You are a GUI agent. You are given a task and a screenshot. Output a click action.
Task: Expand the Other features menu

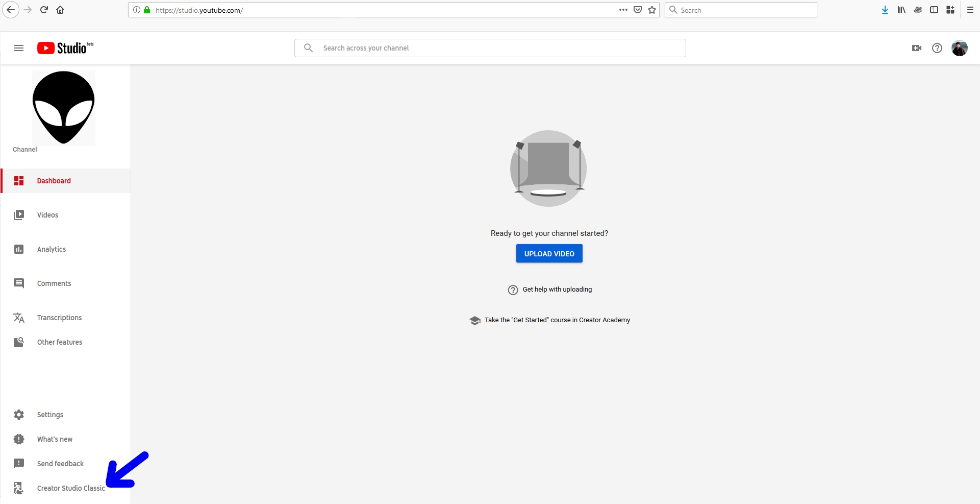point(59,342)
